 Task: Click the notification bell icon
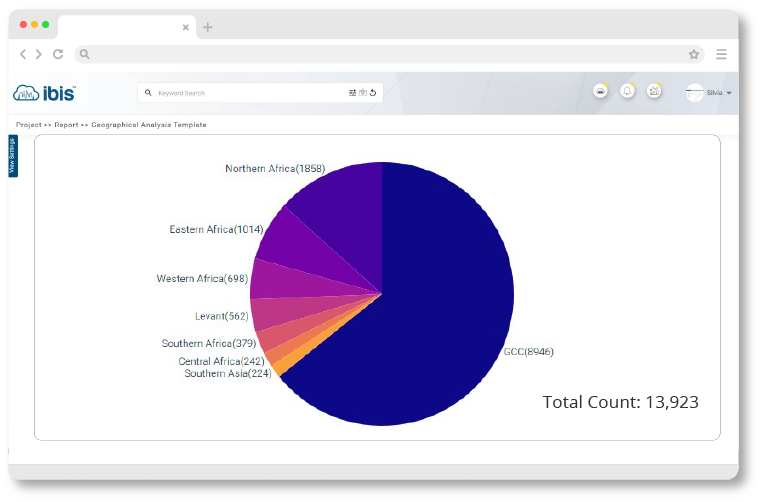[627, 91]
